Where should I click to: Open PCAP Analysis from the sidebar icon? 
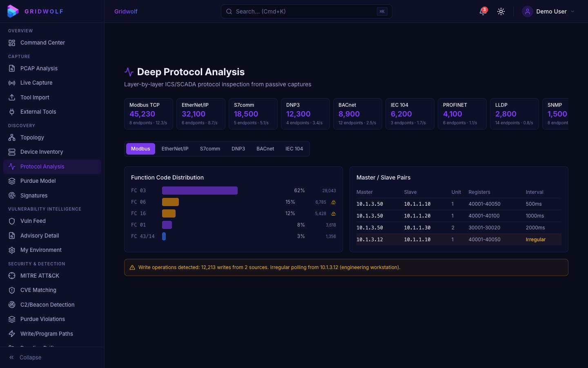(12, 68)
